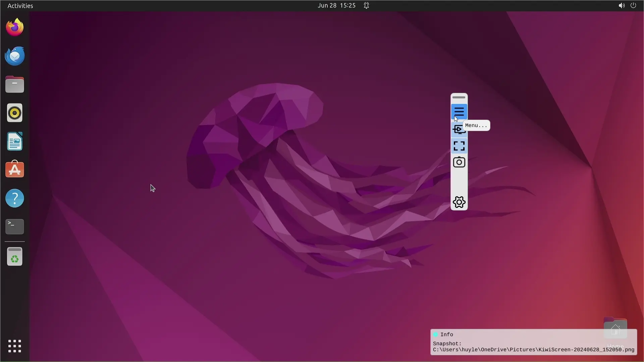
Task: Launch Firefox from the dock
Action: coord(15,27)
